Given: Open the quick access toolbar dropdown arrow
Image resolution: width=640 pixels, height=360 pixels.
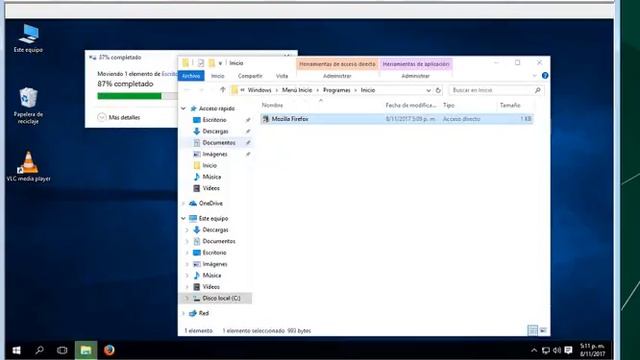Looking at the screenshot, I should [x=220, y=63].
